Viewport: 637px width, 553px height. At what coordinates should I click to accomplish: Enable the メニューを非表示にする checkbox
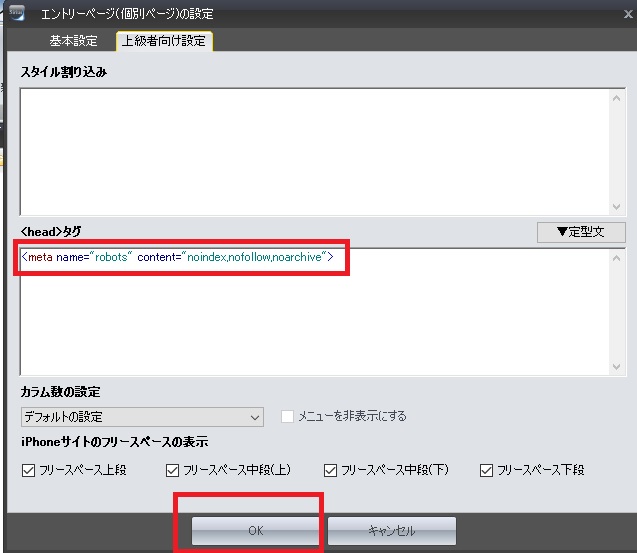pos(288,416)
